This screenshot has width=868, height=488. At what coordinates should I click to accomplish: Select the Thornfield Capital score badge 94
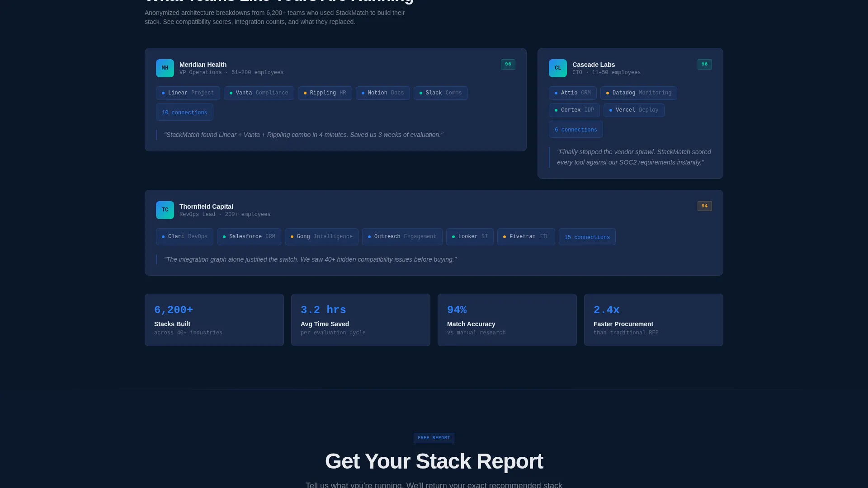pos(705,206)
